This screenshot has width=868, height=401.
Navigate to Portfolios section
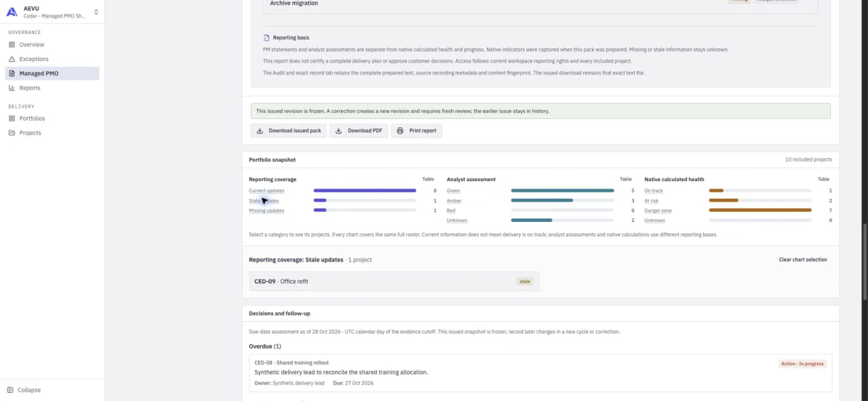[52, 119]
